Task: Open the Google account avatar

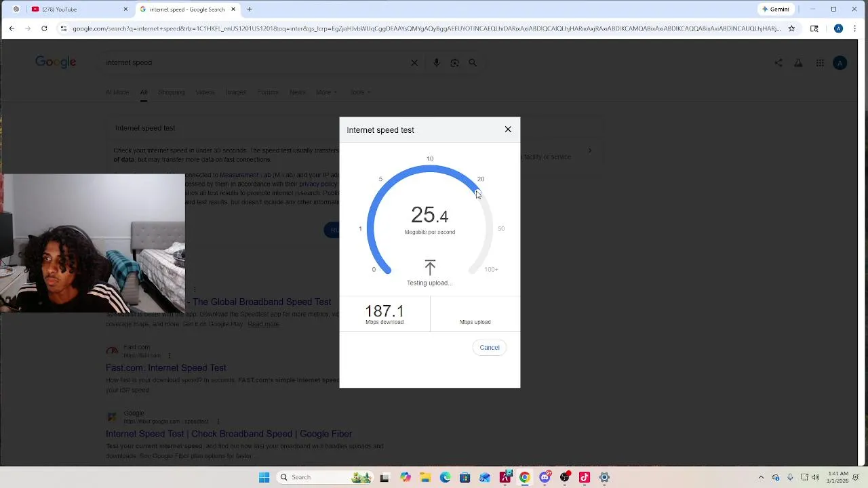Action: coord(840,63)
